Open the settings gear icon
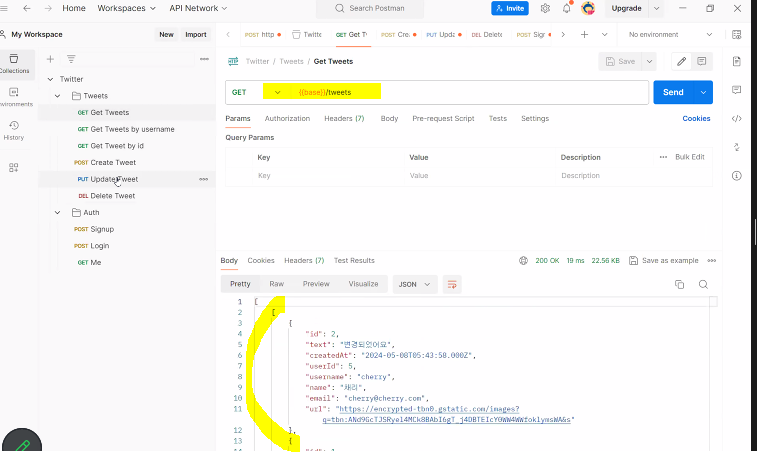757x452 pixels. click(x=545, y=8)
